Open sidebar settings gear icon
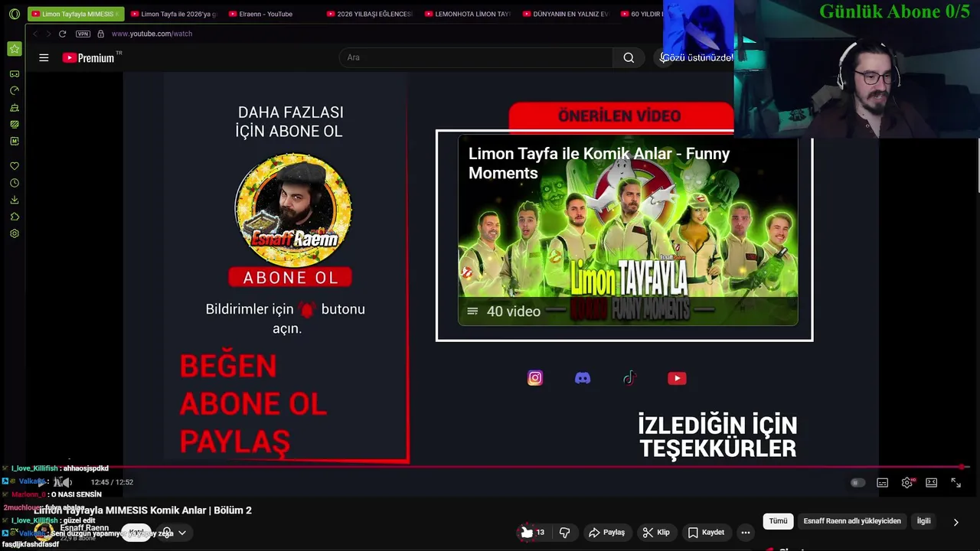The width and height of the screenshot is (980, 551). tap(14, 233)
